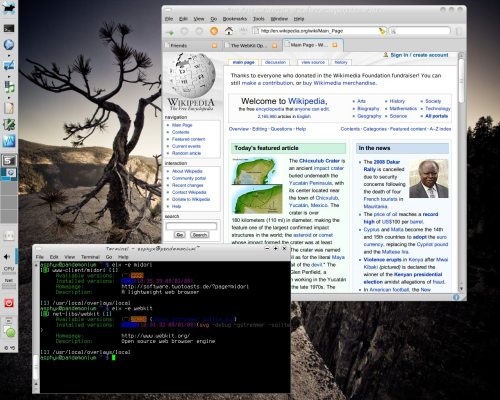This screenshot has width=500, height=400.
Task: Switch to the Friends tab
Action: coord(191,45)
